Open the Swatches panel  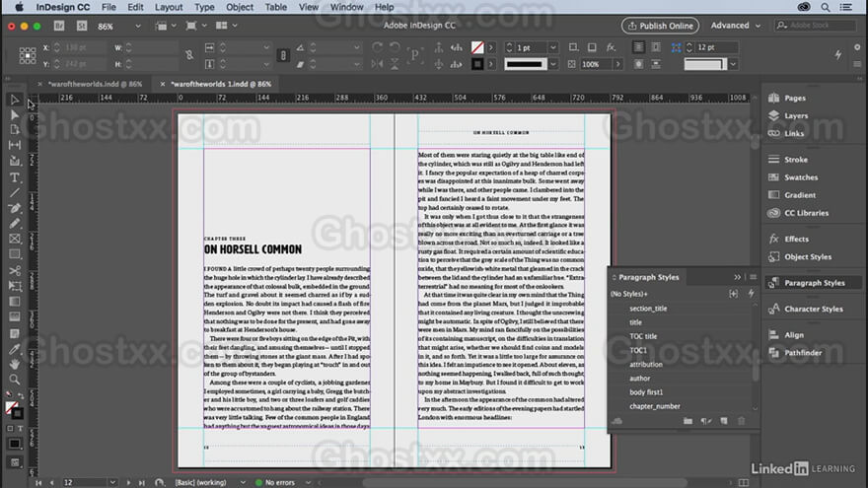point(793,177)
